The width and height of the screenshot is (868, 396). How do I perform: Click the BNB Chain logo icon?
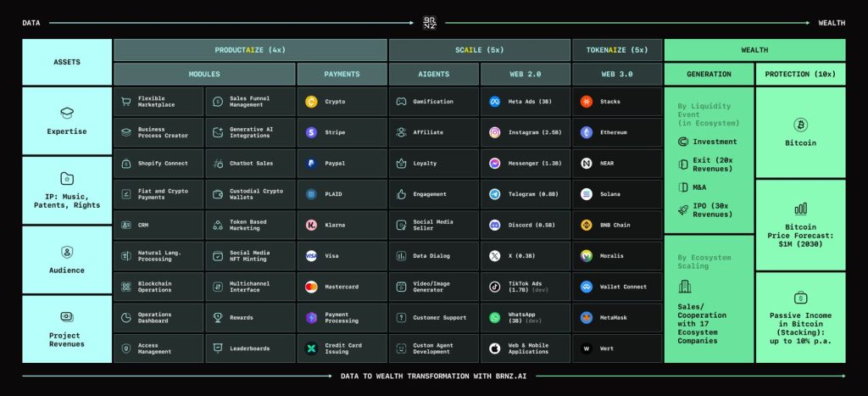coord(587,225)
